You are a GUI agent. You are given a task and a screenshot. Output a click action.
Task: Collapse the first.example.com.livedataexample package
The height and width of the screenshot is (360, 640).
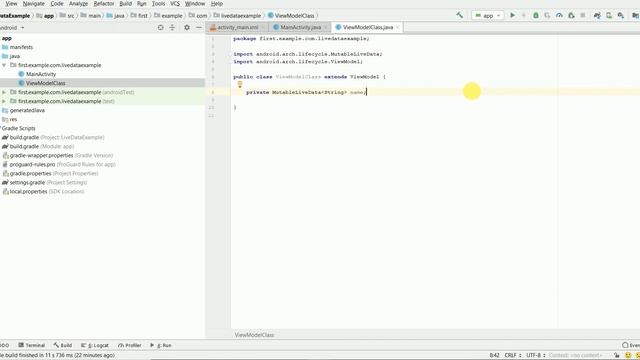pyautogui.click(x=4, y=65)
